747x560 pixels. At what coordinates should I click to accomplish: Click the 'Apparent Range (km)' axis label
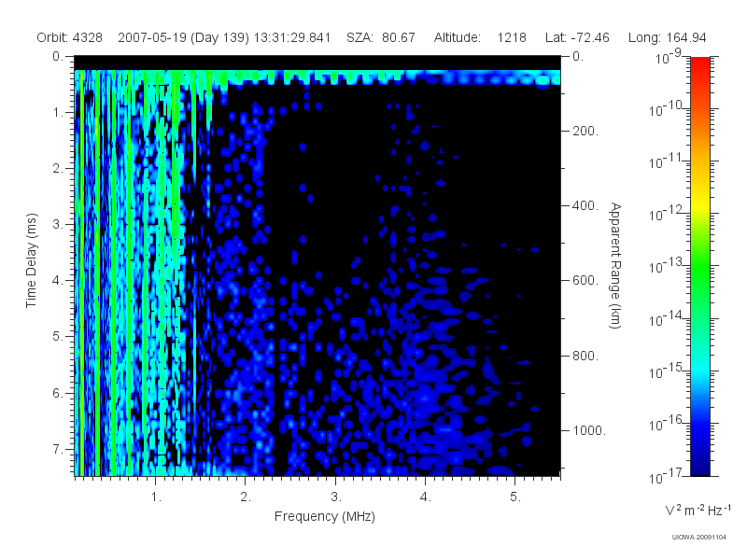(615, 266)
